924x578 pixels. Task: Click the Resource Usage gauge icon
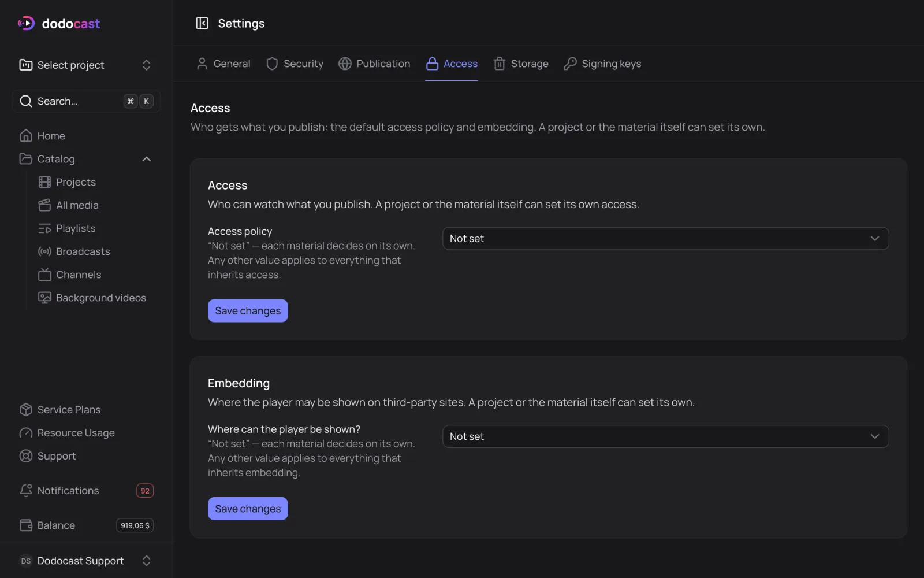pos(25,433)
